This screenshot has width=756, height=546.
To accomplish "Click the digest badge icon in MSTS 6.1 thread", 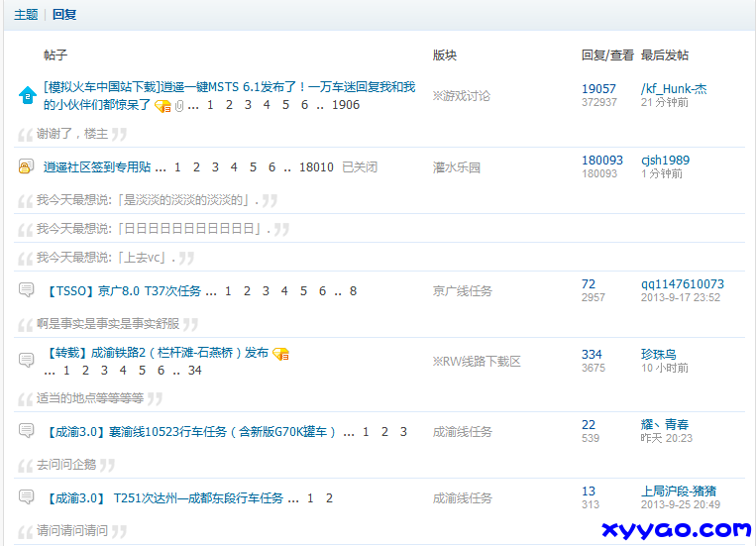I will pyautogui.click(x=162, y=106).
